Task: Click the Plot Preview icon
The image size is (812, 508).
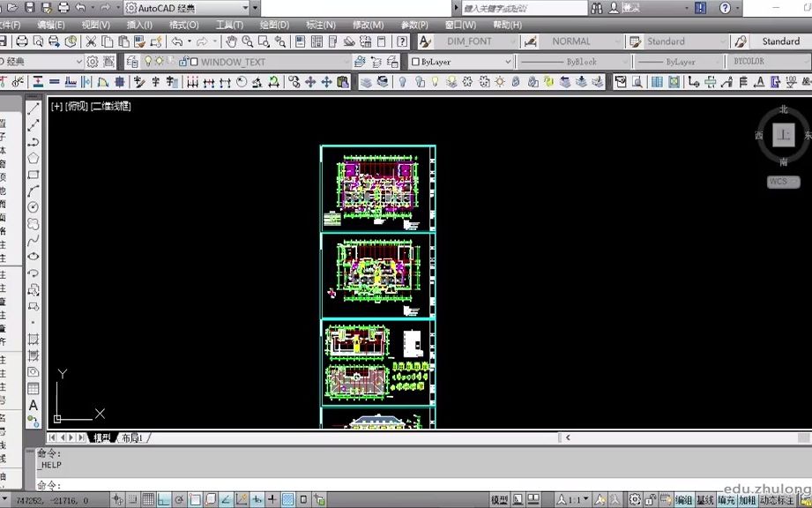Action: coord(38,41)
